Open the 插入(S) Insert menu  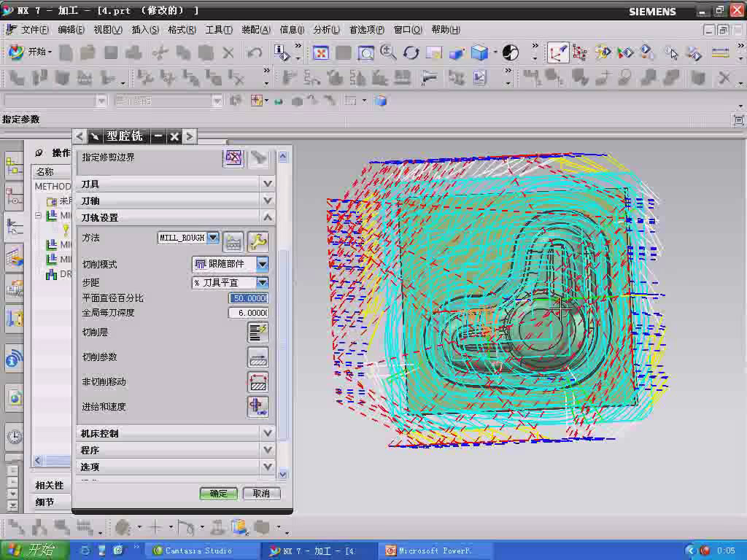145,29
